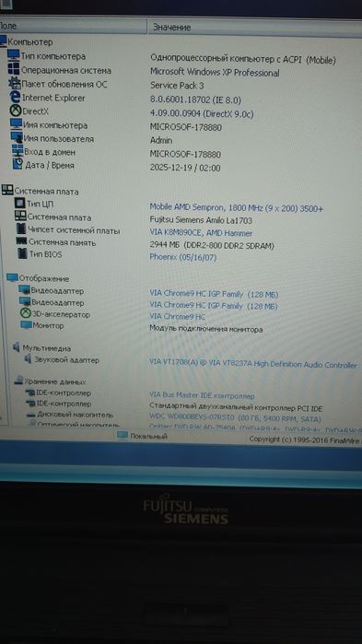Image resolution: width=362 pixels, height=644 pixels.
Task: Open the VIA K8M890CE chipset link
Action: [201, 233]
